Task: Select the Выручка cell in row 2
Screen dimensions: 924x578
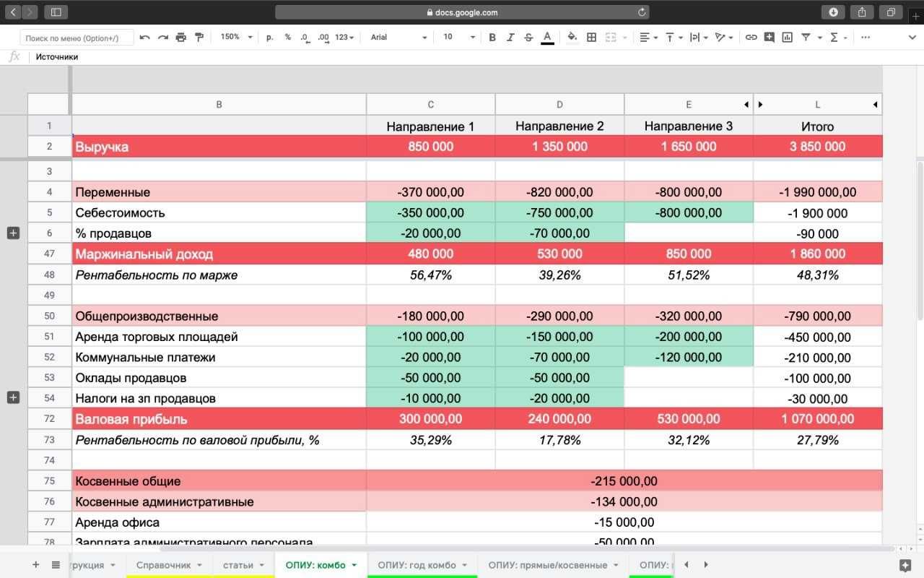Action: tap(219, 147)
